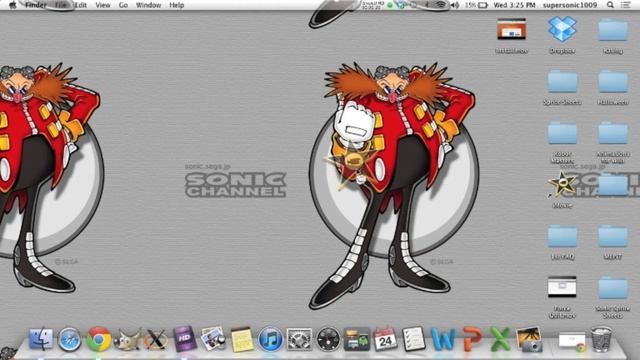
Task: Launch Microsoft Excel from the Dock
Action: coord(500,339)
